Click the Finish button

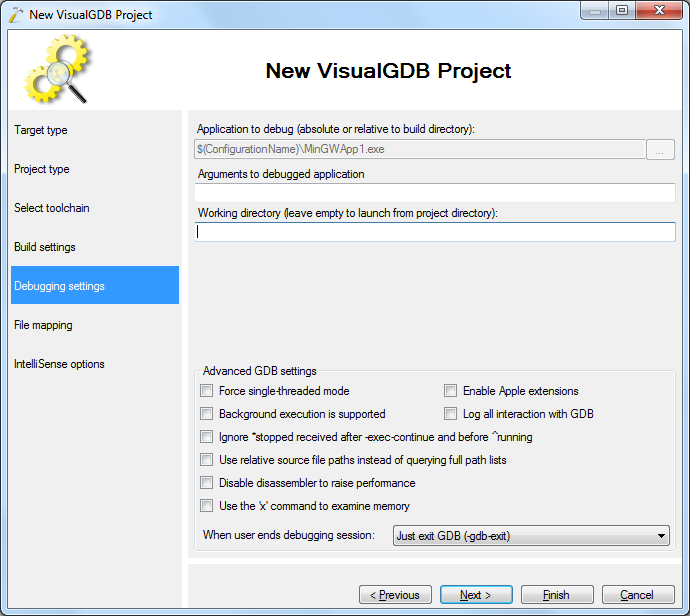click(557, 595)
